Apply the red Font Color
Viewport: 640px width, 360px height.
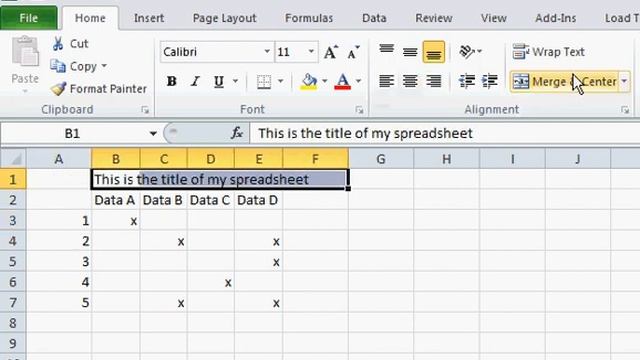342,81
